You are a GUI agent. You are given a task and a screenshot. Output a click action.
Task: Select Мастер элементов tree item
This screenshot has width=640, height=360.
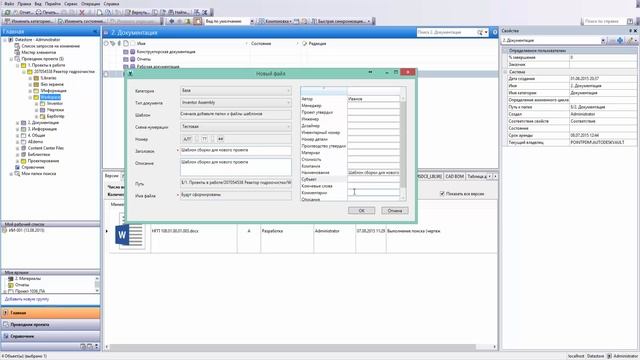39,52
